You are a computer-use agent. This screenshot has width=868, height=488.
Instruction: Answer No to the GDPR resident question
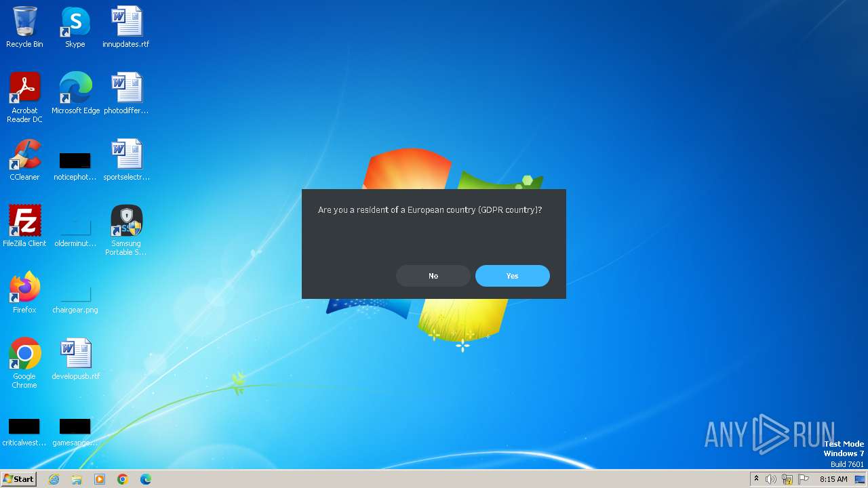433,276
